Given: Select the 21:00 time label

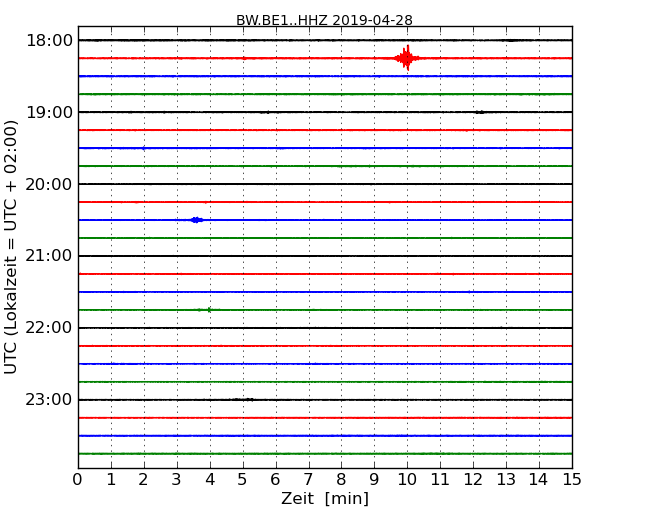Looking at the screenshot, I should [49, 256].
